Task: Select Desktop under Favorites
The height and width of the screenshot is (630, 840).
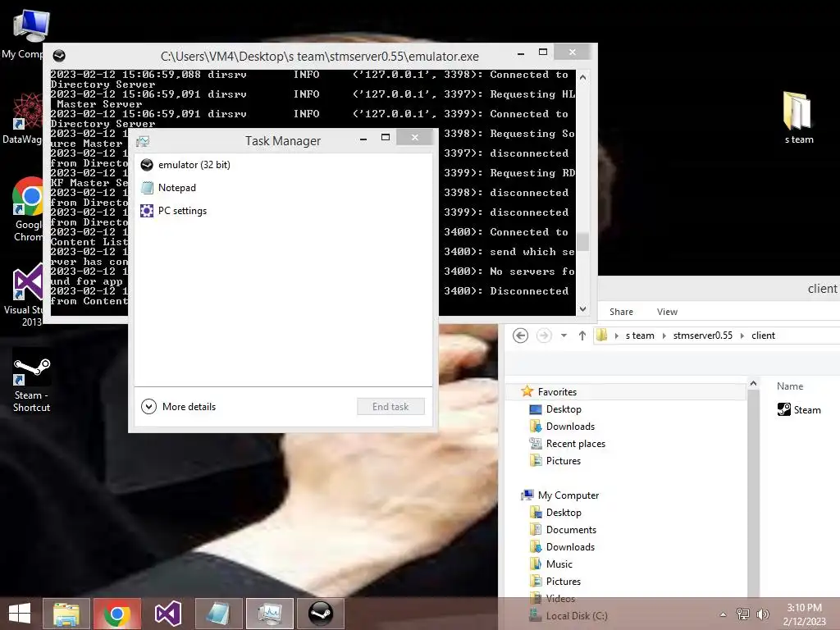Action: [x=564, y=409]
